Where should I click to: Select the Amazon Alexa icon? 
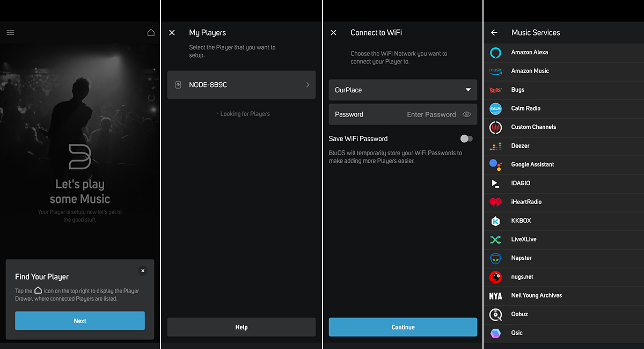[495, 53]
